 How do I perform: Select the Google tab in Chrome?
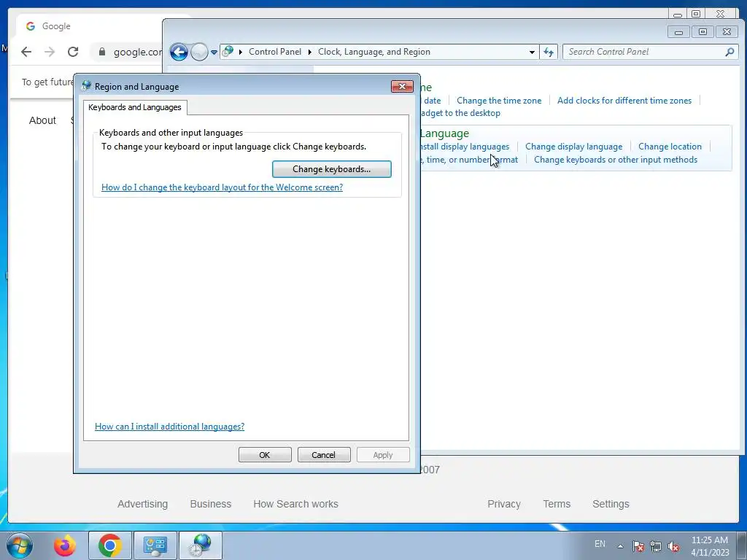tap(90, 26)
